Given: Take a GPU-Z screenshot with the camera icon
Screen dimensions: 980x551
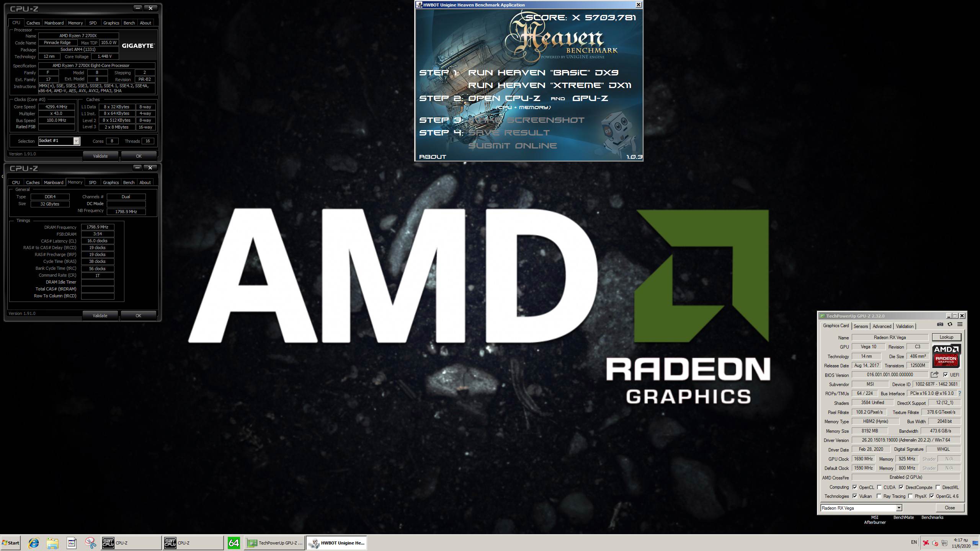Looking at the screenshot, I should coord(940,324).
